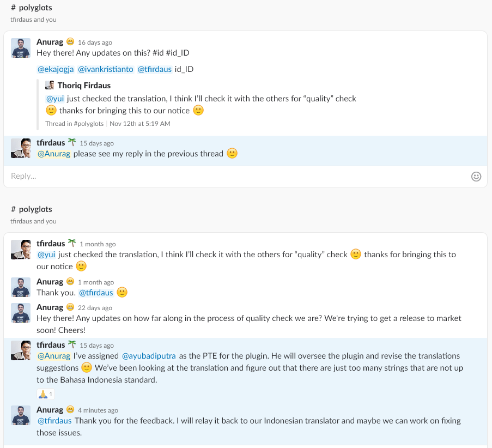Click Anurag's avatar in the first thread
The image size is (492, 448).
21,47
